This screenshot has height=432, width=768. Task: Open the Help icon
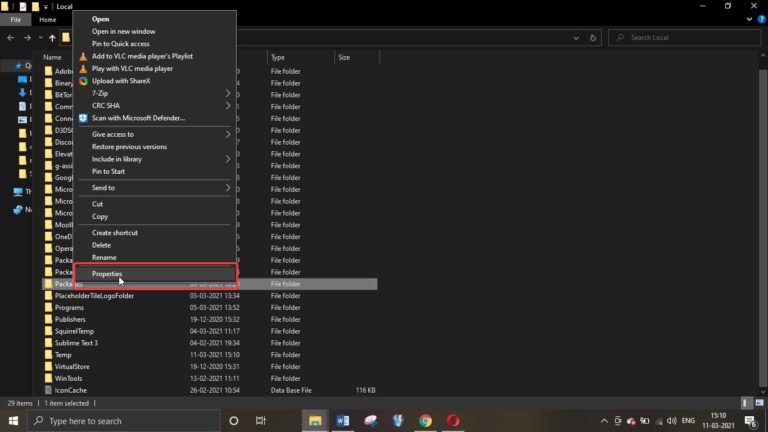[762, 20]
